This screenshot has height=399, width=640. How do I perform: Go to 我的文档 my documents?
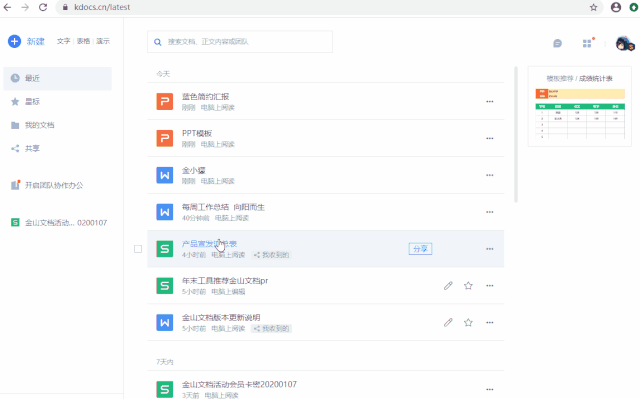pos(39,125)
